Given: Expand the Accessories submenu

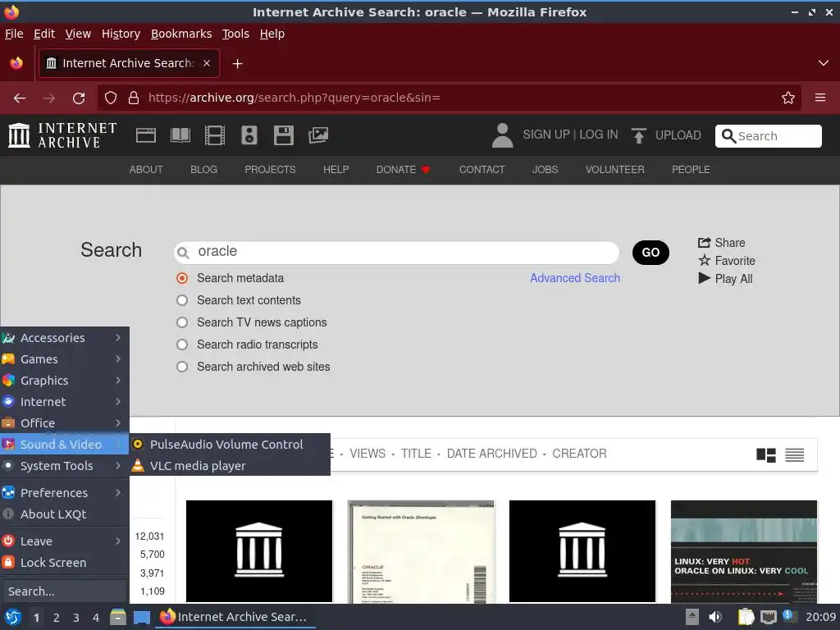Looking at the screenshot, I should 64,338.
